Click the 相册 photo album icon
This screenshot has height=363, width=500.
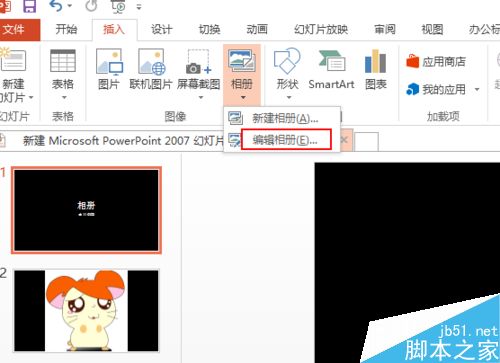pyautogui.click(x=242, y=60)
